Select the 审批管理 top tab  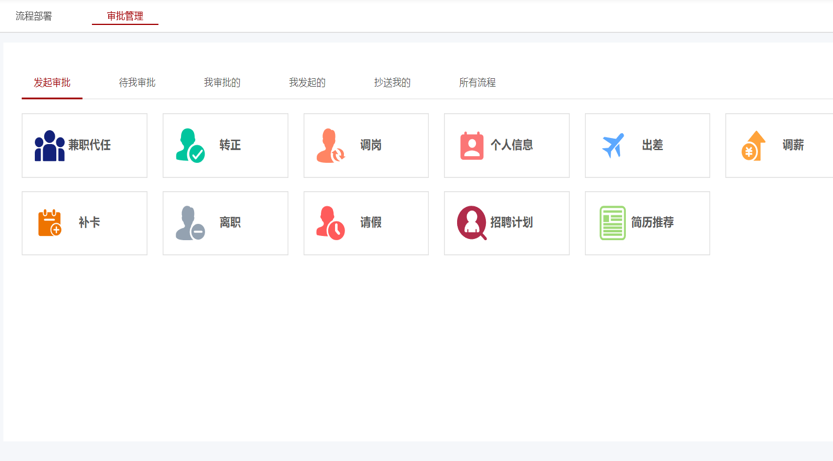[x=125, y=16]
